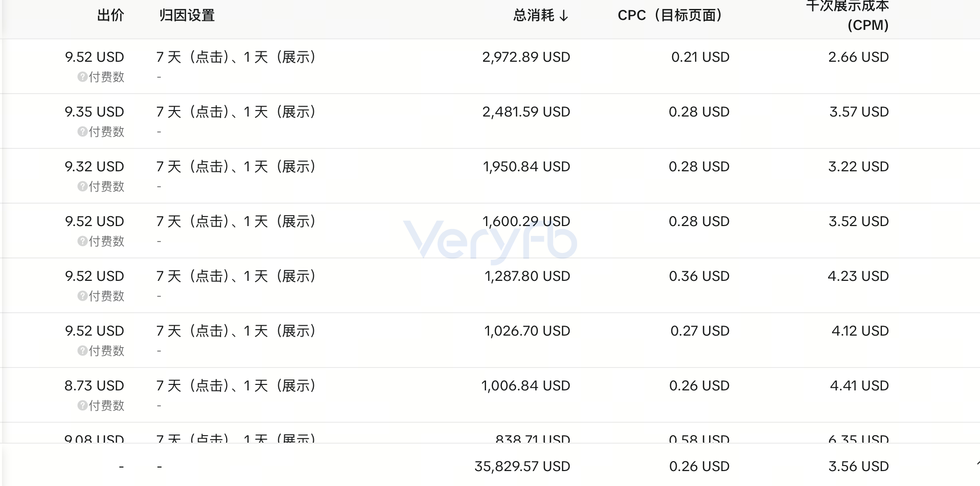Click the descending sort arrow next to 总消耗
Viewport: 980px width, 486px height.
tap(564, 16)
